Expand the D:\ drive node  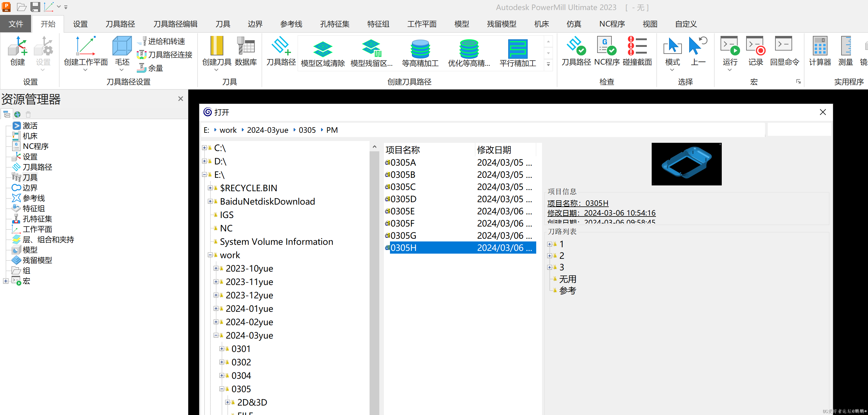tap(204, 161)
